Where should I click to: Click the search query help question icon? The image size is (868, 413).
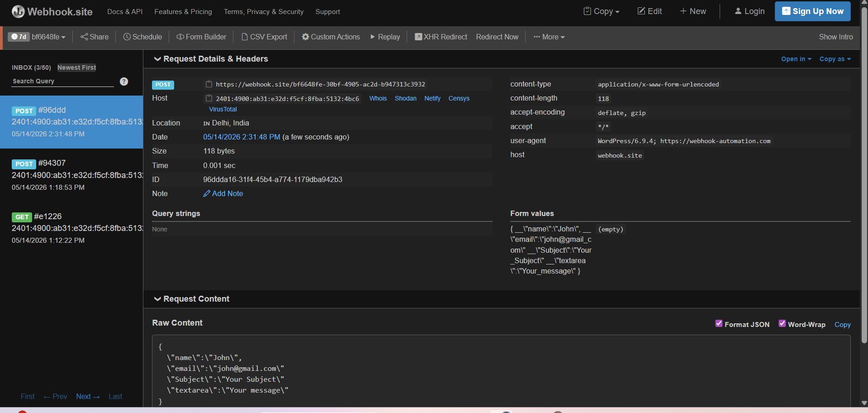pyautogui.click(x=124, y=82)
